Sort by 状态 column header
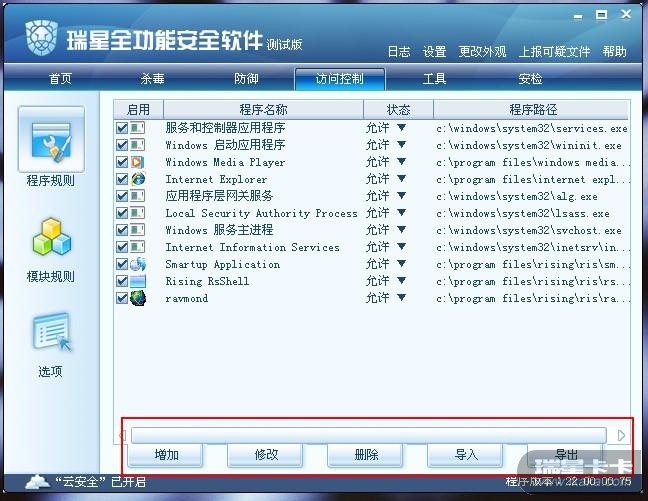 pos(398,110)
